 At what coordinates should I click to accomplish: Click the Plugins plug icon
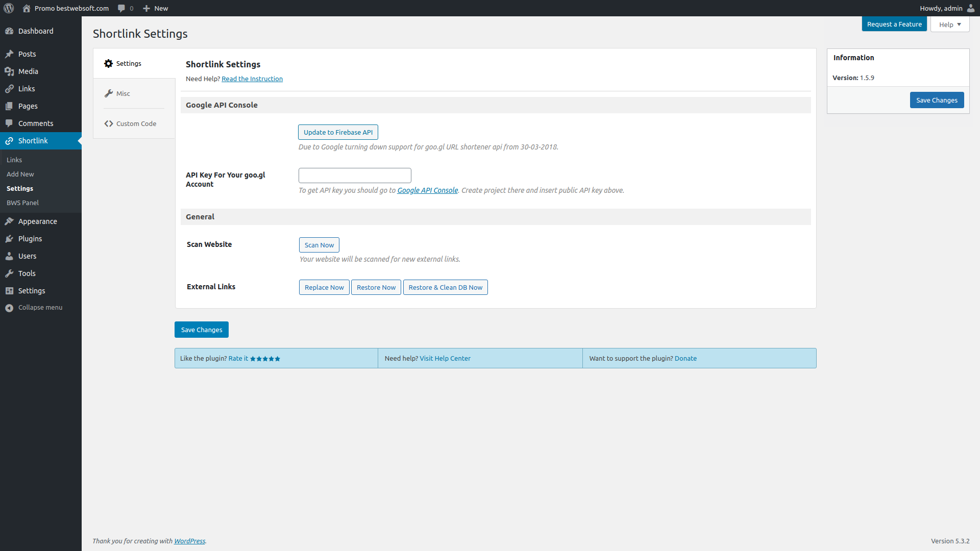[x=9, y=239]
